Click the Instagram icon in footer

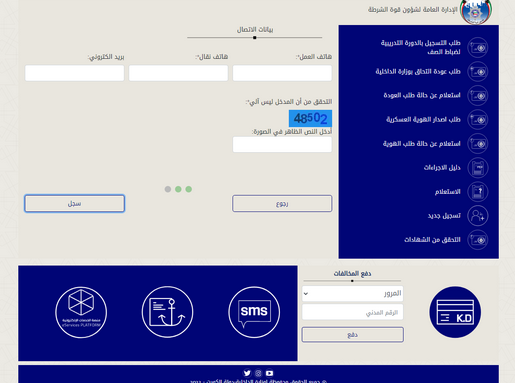coord(258,373)
